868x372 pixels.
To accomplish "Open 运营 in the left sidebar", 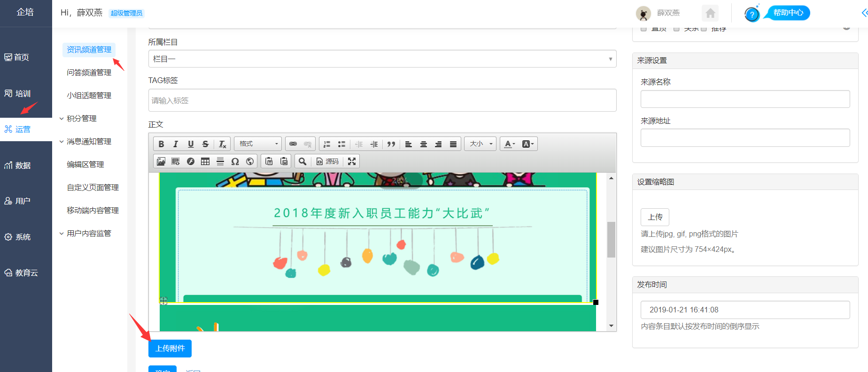I will tap(23, 129).
